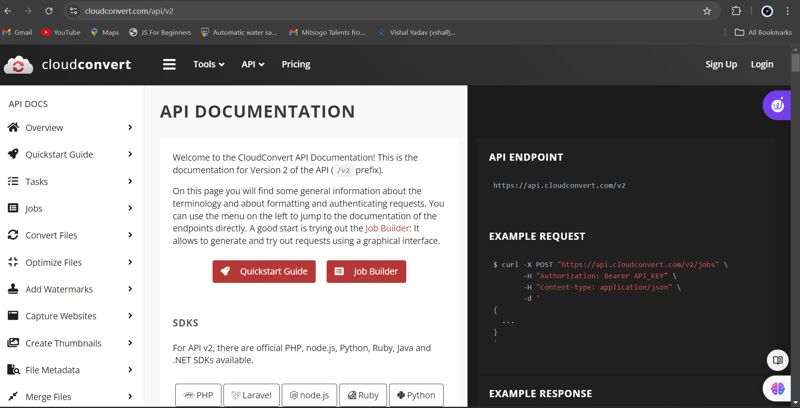This screenshot has height=408, width=800.
Task: Open the Gmail bookmark
Action: [17, 32]
